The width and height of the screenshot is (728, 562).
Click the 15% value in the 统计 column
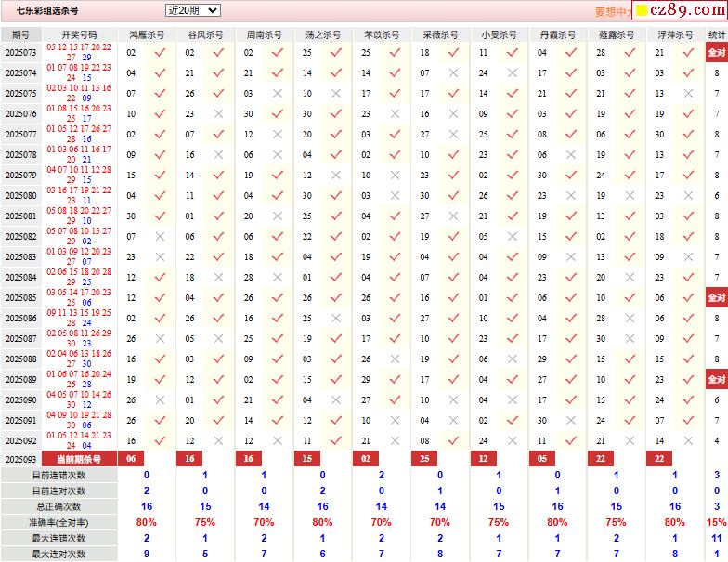click(x=717, y=522)
